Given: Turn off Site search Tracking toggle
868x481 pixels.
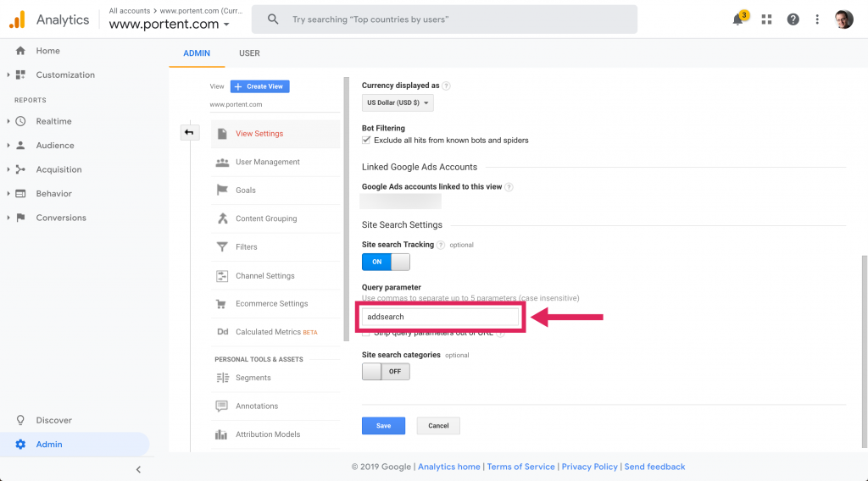Looking at the screenshot, I should pyautogui.click(x=386, y=262).
